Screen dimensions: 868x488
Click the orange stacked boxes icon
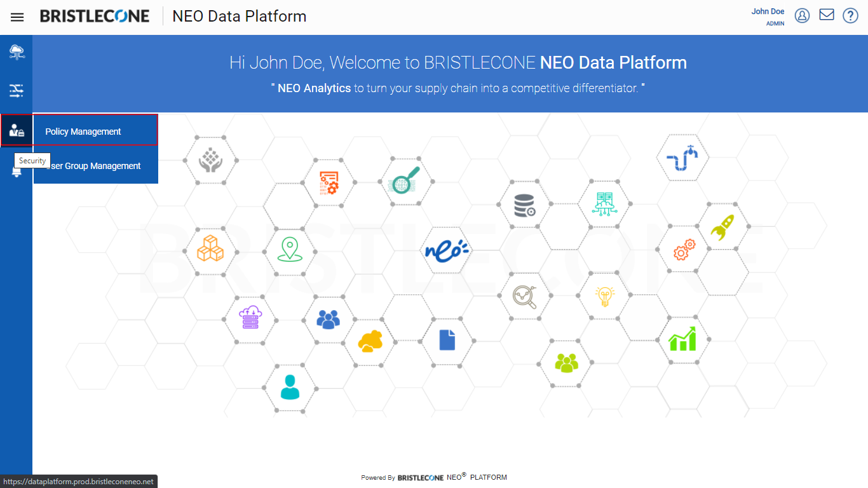point(210,248)
